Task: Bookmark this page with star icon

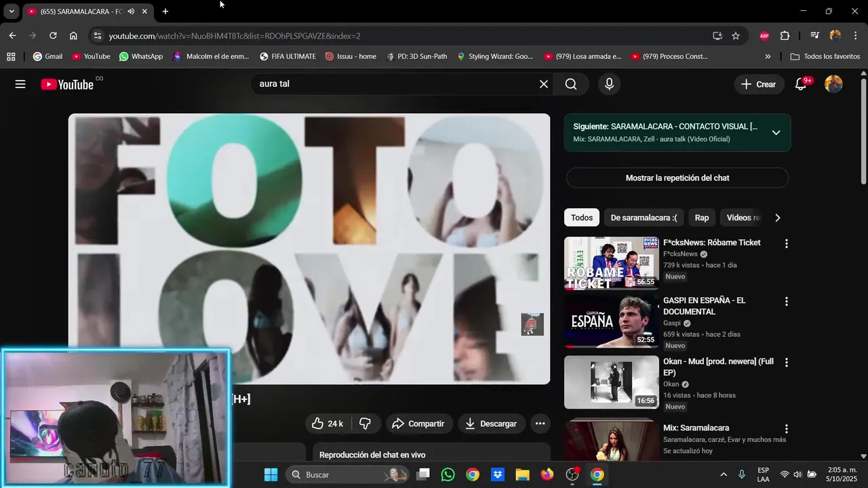Action: coord(736,36)
